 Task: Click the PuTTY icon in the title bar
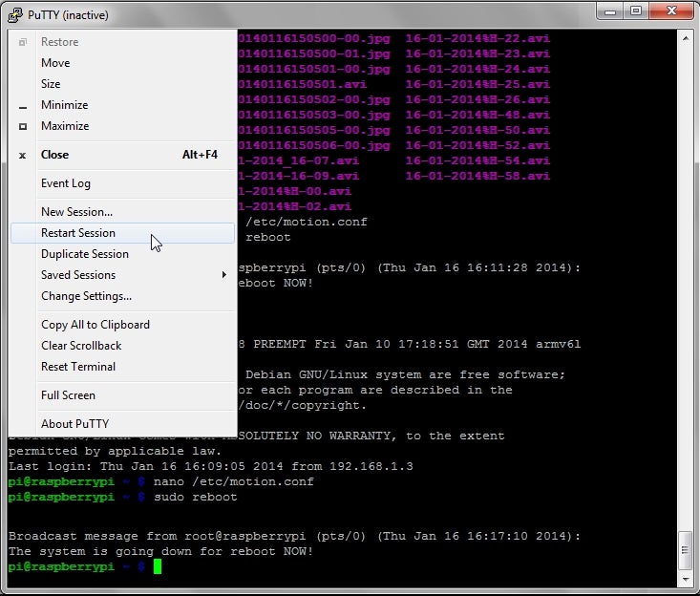click(14, 14)
